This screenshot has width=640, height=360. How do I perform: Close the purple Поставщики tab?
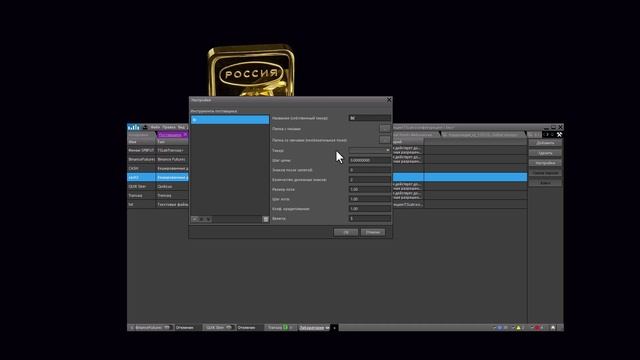185,135
